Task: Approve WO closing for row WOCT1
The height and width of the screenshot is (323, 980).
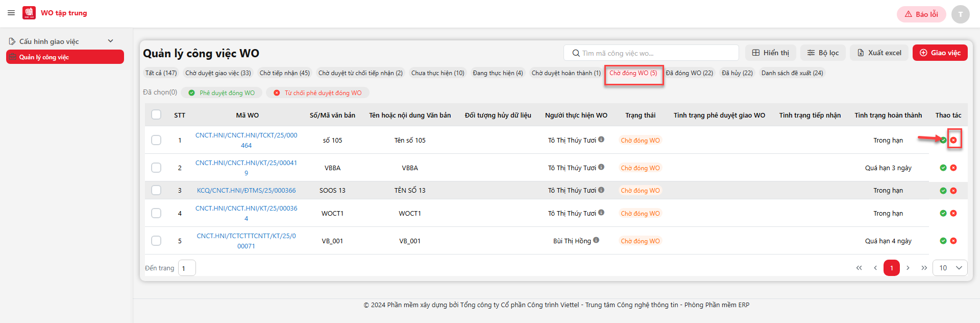Action: click(943, 213)
